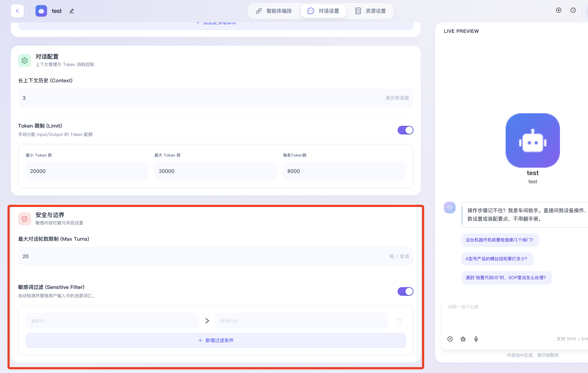Click 新增过滤条件 button
Image resolution: width=588 pixels, height=373 pixels.
click(216, 340)
